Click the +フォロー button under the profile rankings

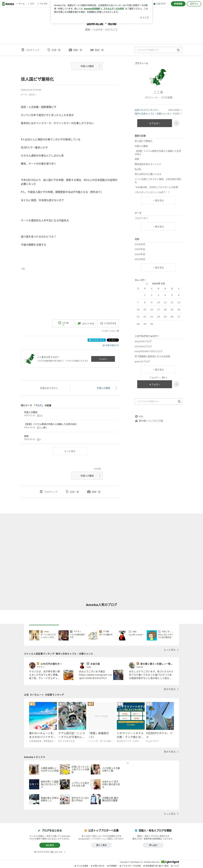click(x=154, y=123)
